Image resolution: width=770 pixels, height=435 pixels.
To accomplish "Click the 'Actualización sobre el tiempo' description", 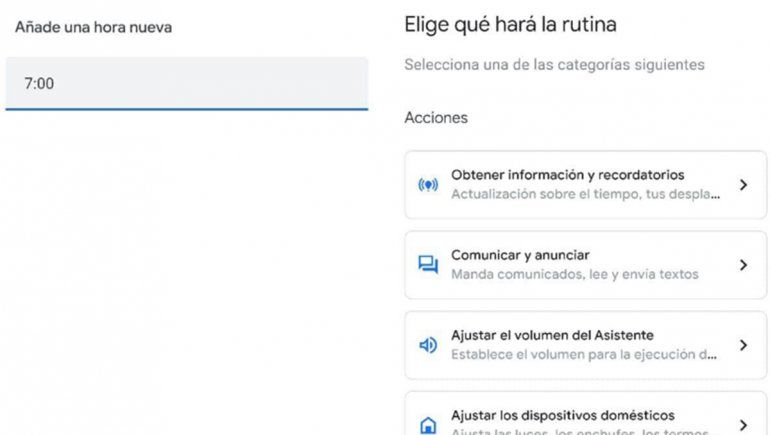I will tap(585, 194).
